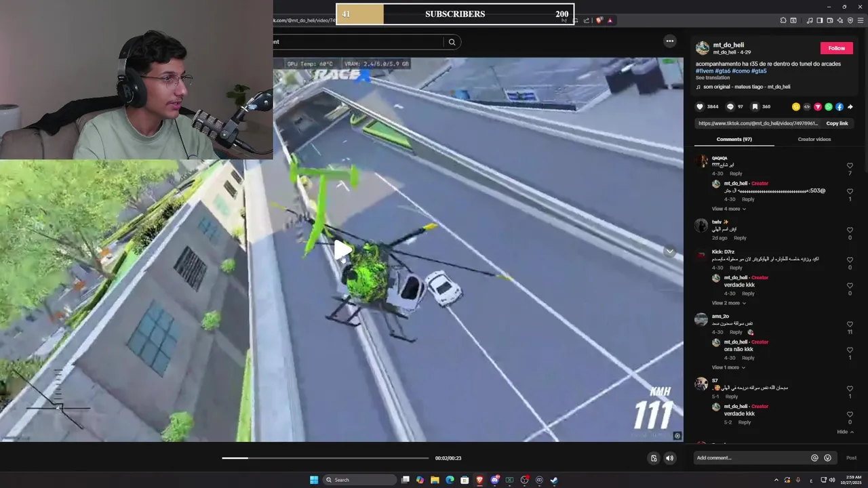This screenshot has width=868, height=488.
Task: Click Brave Shields lion icon
Action: click(599, 20)
